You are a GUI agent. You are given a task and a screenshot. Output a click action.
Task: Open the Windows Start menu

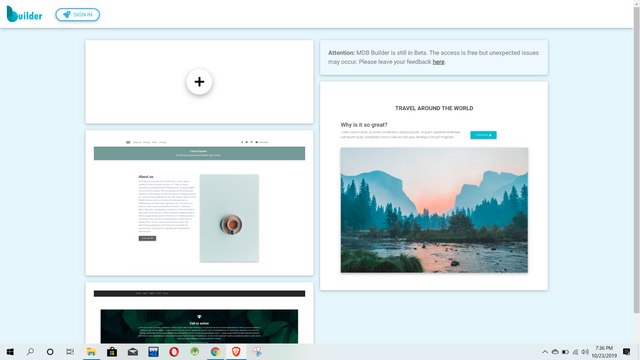click(x=10, y=352)
